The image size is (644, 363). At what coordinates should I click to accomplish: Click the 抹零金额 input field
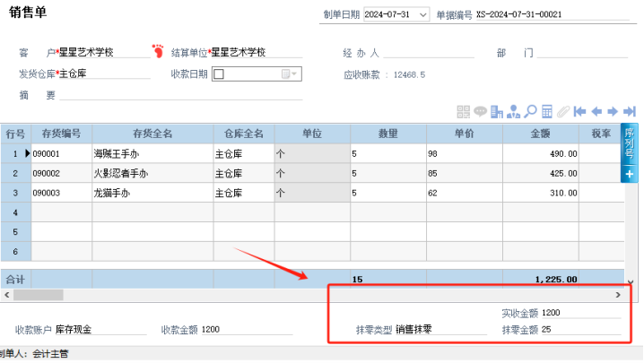coord(580,330)
